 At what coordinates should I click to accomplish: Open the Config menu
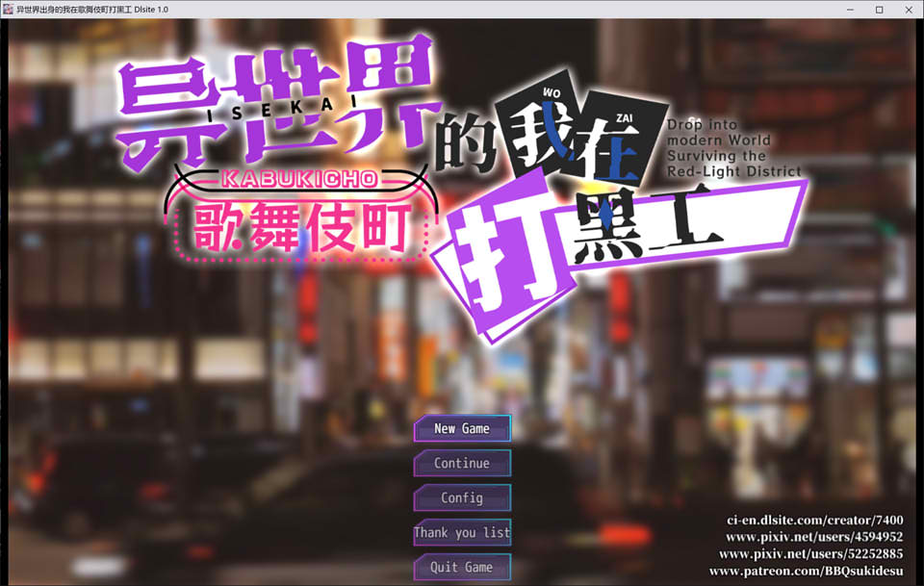462,498
